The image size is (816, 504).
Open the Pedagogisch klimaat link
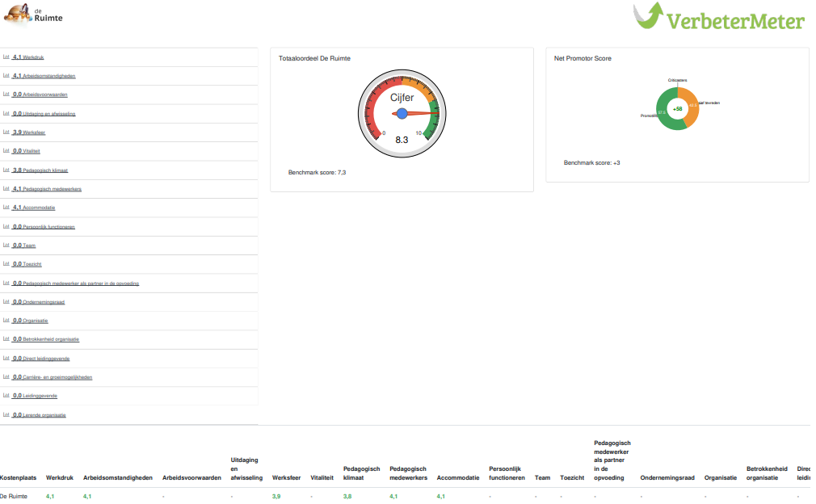coord(44,170)
